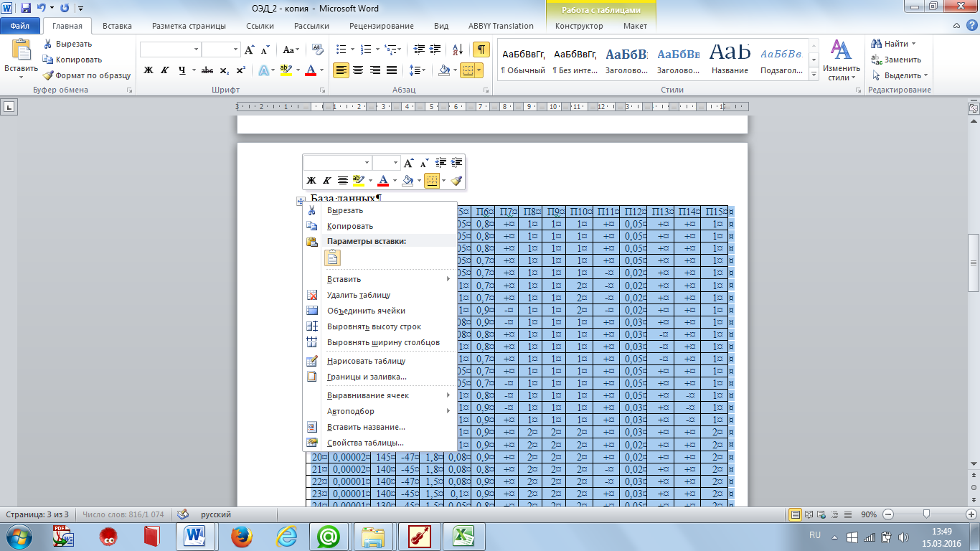Toggle Bold (Ж) in the ribbon
This screenshot has height=551, width=980.
tap(149, 70)
